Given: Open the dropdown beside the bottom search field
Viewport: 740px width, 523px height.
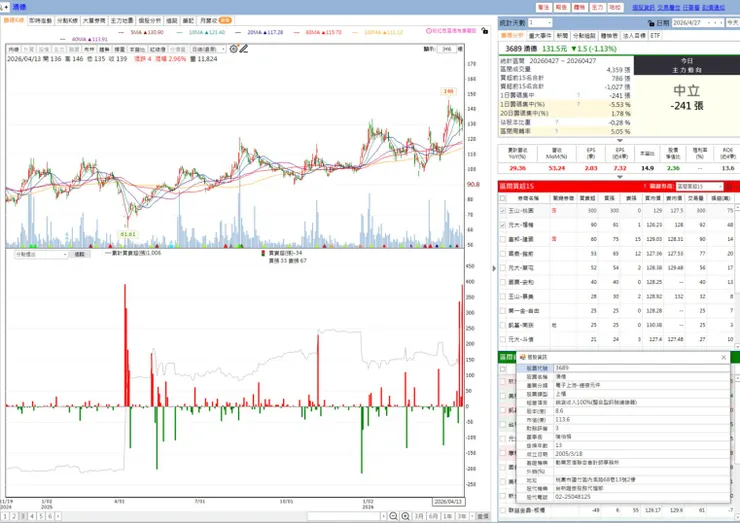Looking at the screenshot, I should tap(383, 516).
